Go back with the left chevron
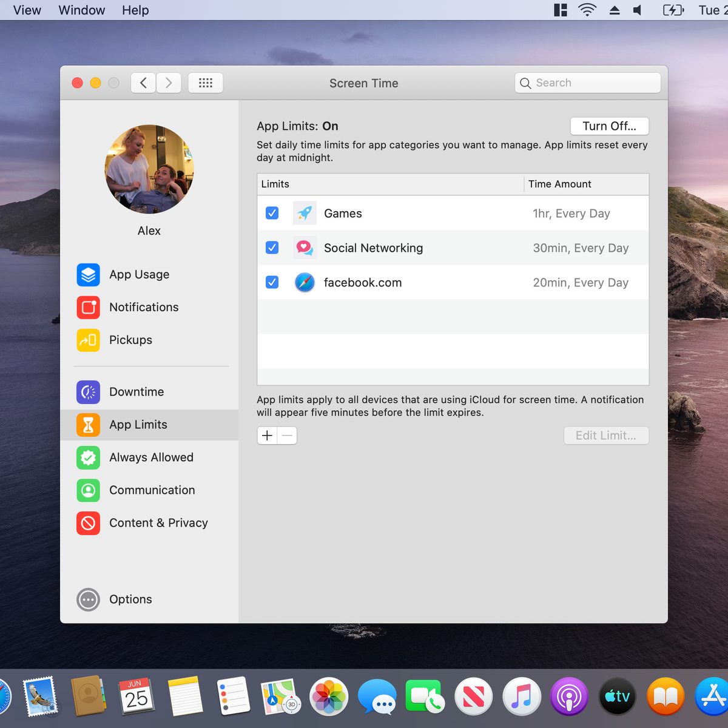This screenshot has height=728, width=728. click(143, 83)
